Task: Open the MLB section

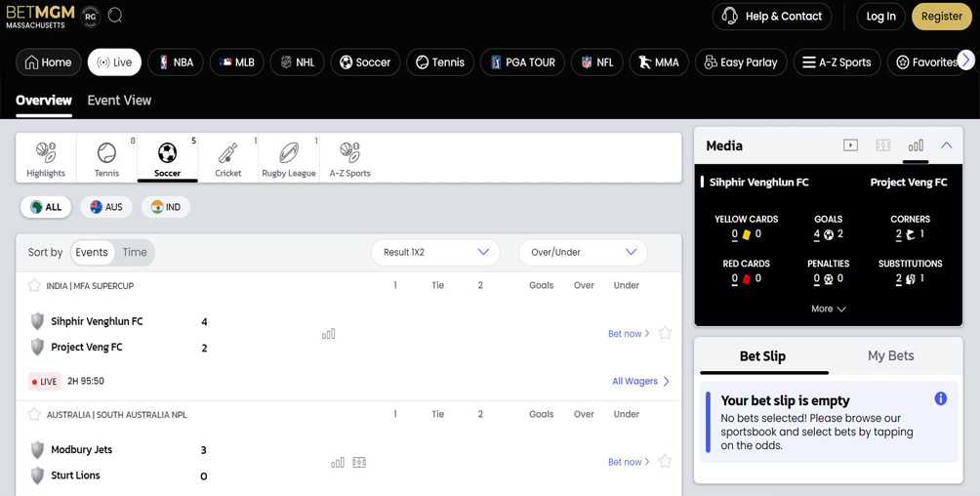Action: pos(237,62)
